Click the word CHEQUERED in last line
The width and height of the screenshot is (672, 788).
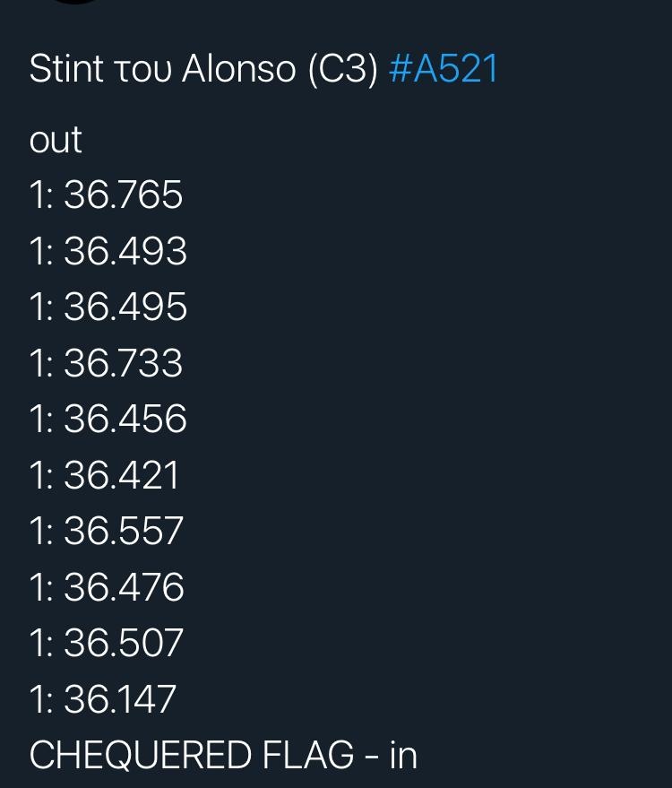point(141,756)
